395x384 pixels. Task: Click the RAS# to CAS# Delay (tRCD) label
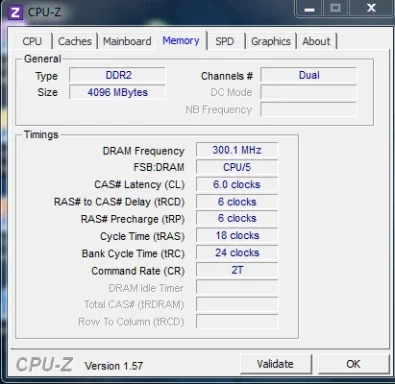[119, 202]
